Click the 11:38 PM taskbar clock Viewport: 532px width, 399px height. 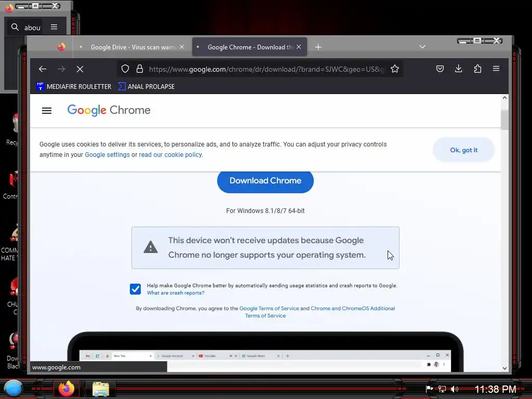coord(495,389)
